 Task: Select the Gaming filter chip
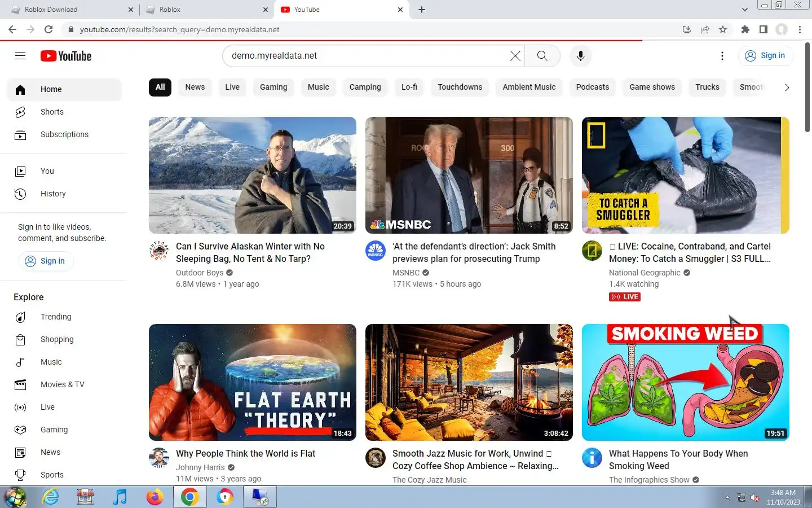pyautogui.click(x=273, y=87)
